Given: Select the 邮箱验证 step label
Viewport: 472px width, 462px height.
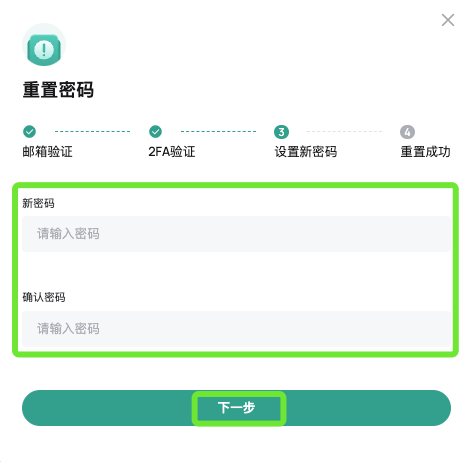Looking at the screenshot, I should 47,152.
